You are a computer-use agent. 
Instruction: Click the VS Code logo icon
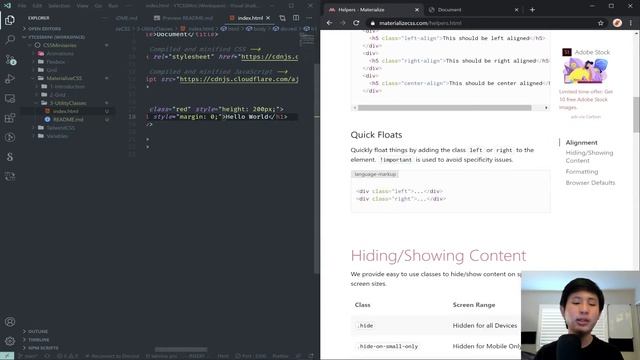(7, 6)
